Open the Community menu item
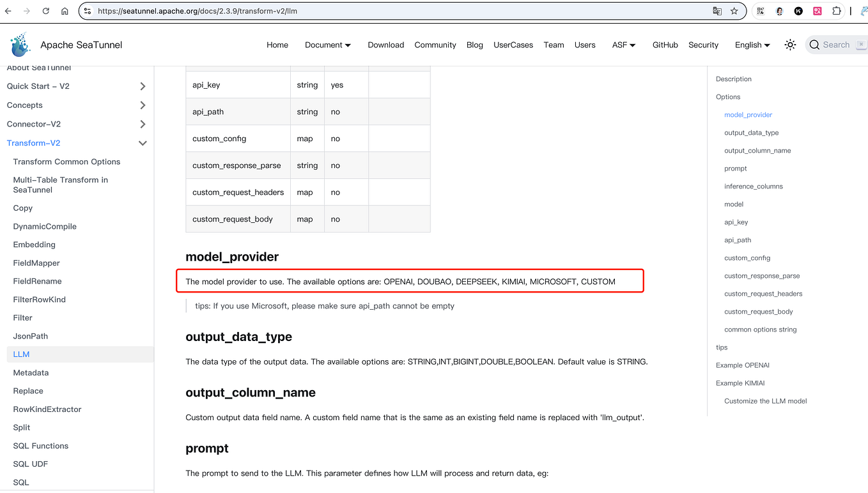The image size is (868, 493). click(435, 45)
